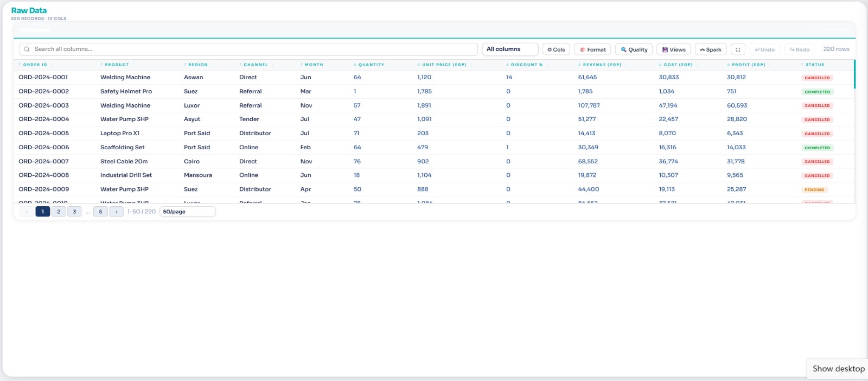Screen dimensions: 868x381
Task: Sort by Month column header
Action: [314, 65]
